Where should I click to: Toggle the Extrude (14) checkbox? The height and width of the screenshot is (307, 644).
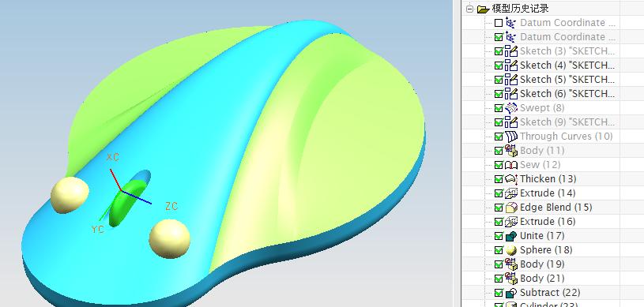(x=499, y=193)
